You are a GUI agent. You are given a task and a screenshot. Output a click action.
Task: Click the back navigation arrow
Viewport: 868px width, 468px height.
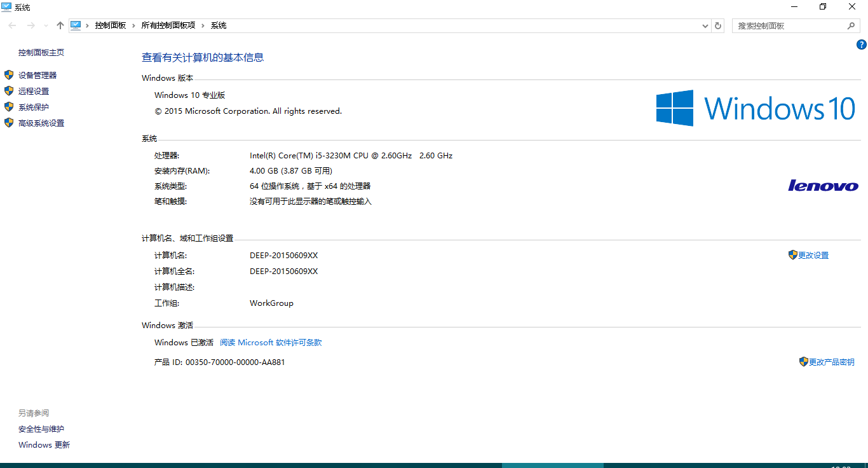(x=13, y=25)
